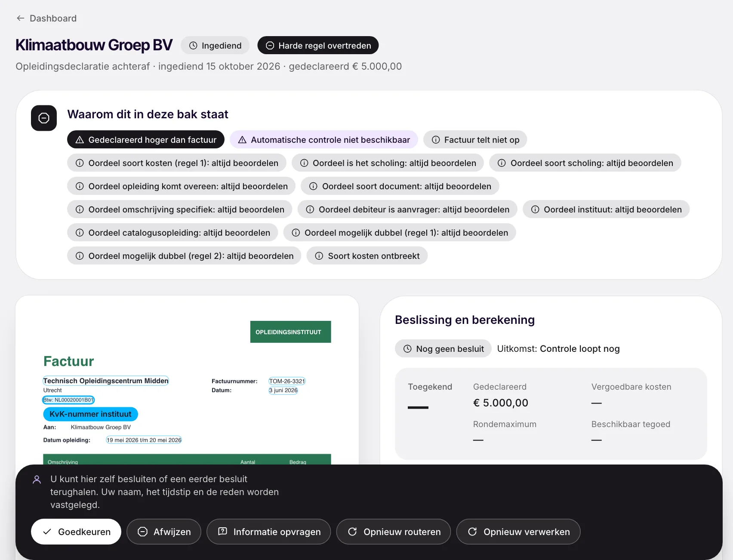Click info icon of 'Oordeel opleiding komt overeen'
733x560 pixels.
click(x=80, y=186)
